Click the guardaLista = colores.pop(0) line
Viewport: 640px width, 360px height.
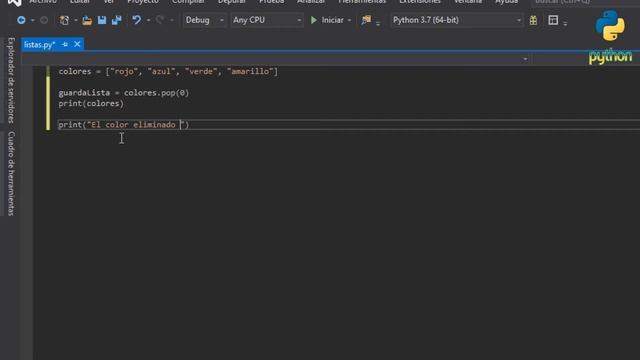click(x=124, y=93)
